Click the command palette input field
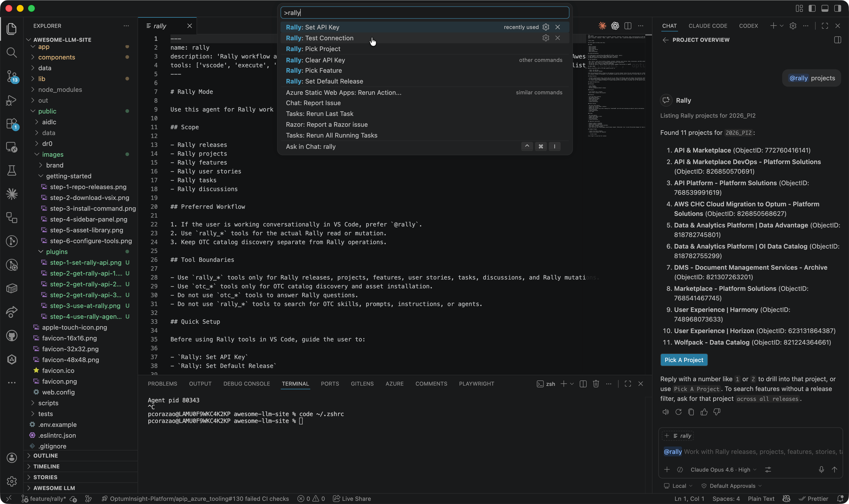The image size is (849, 504). [x=424, y=13]
